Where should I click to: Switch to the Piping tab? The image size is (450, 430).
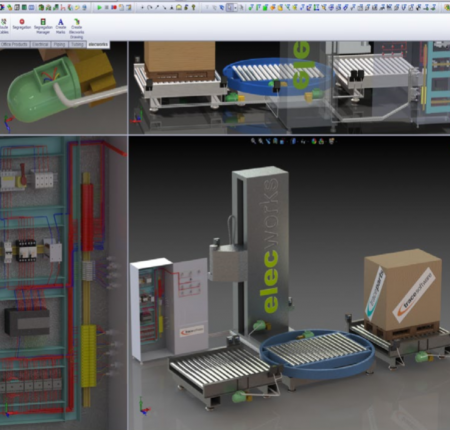coord(59,44)
